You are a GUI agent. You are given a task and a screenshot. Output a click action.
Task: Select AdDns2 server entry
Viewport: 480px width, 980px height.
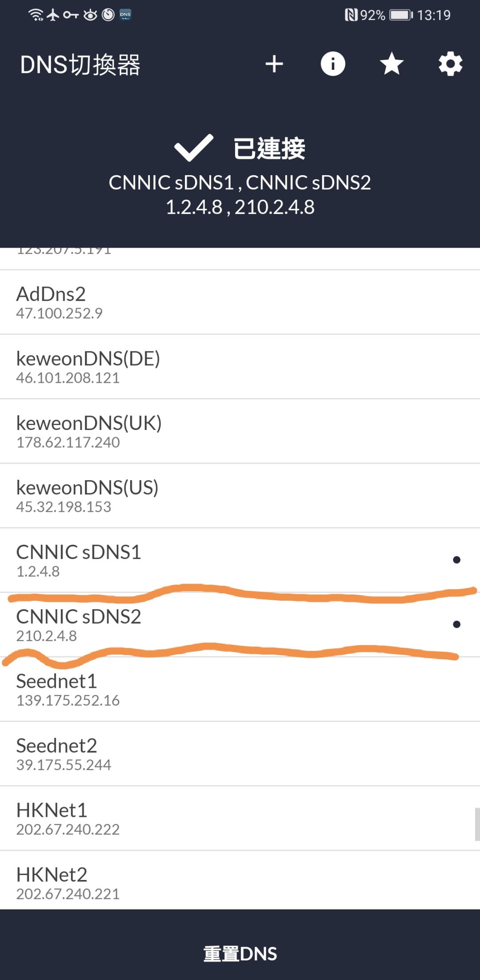point(240,302)
